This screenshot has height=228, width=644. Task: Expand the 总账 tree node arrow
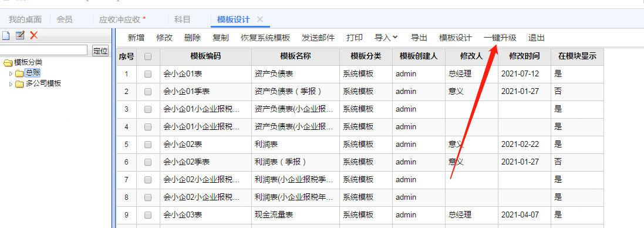(x=11, y=73)
